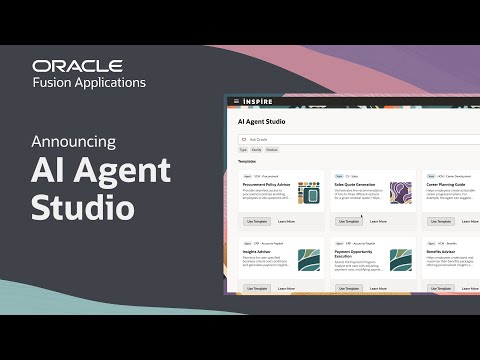The width and height of the screenshot is (480, 360).
Task: Select the Career Planning Guide card title
Action: (x=446, y=184)
